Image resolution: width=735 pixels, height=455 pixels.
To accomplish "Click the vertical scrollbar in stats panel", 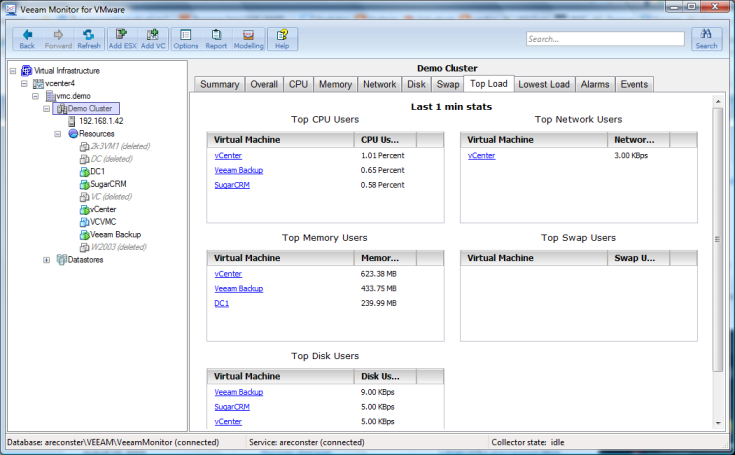I will 716,240.
